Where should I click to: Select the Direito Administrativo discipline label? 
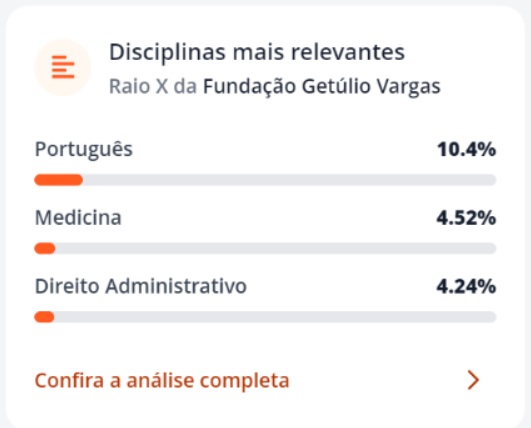141,286
